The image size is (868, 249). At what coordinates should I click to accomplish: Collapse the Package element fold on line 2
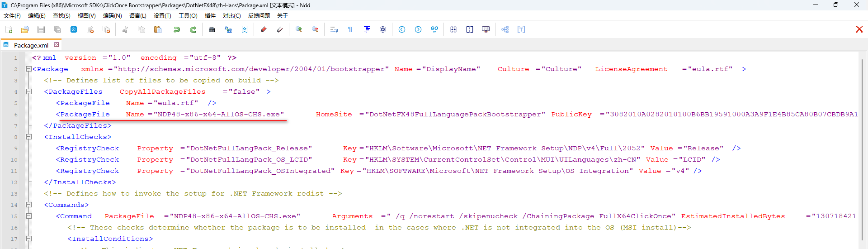(29, 69)
